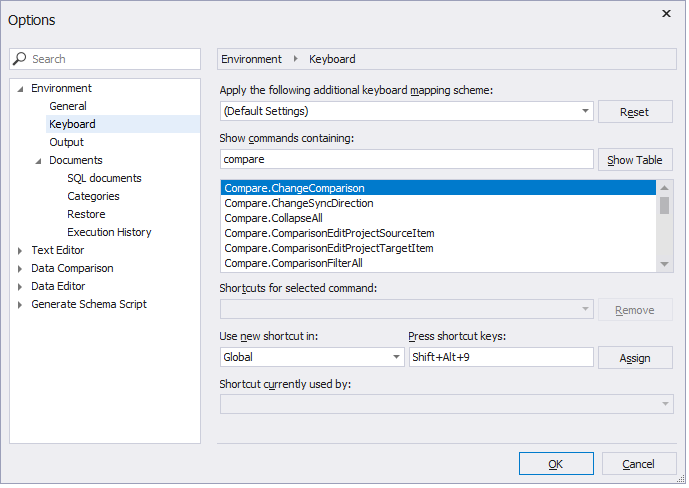
Task: Open Restore under Documents
Action: tap(86, 214)
